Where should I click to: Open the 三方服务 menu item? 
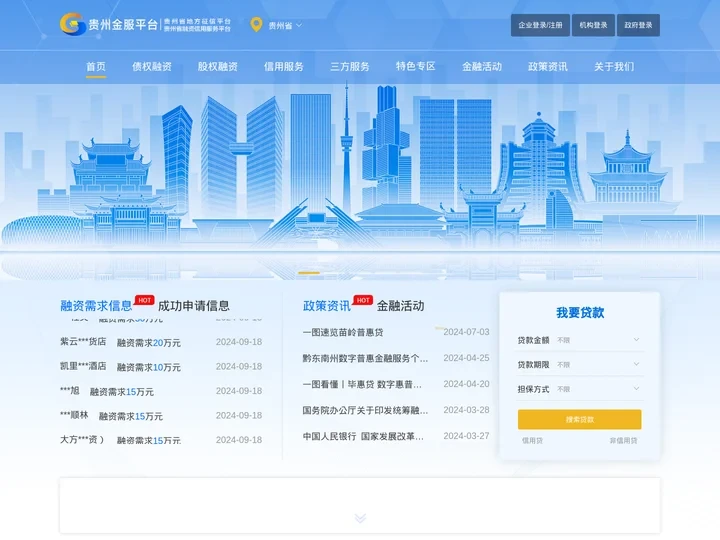(350, 67)
